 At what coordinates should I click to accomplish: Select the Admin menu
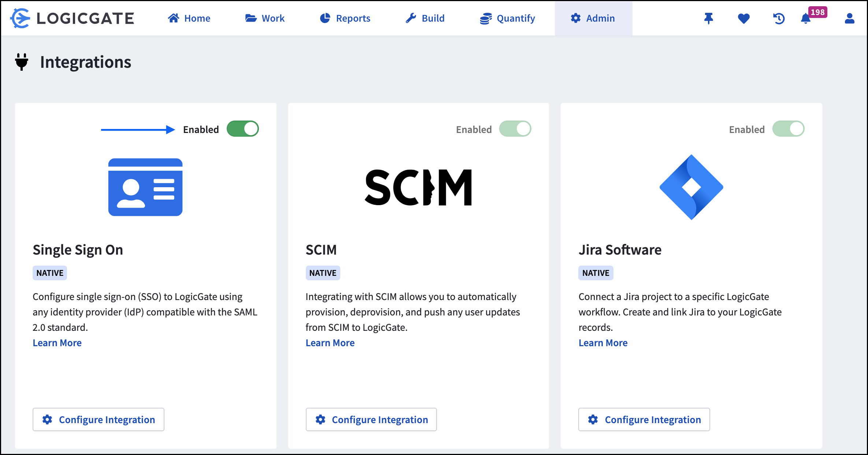[x=593, y=18]
